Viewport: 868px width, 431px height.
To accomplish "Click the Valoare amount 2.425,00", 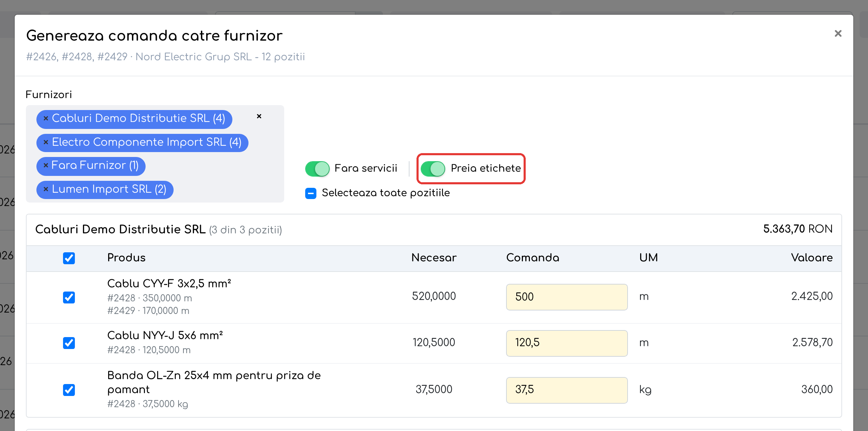I will tap(812, 296).
